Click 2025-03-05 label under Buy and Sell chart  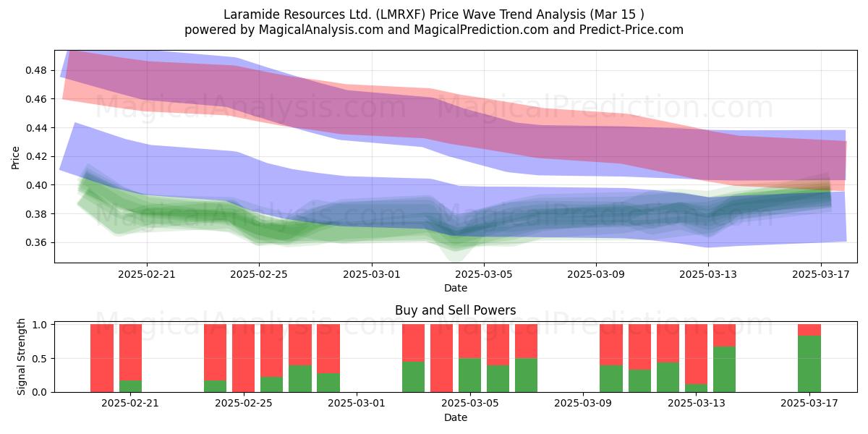coord(470,404)
